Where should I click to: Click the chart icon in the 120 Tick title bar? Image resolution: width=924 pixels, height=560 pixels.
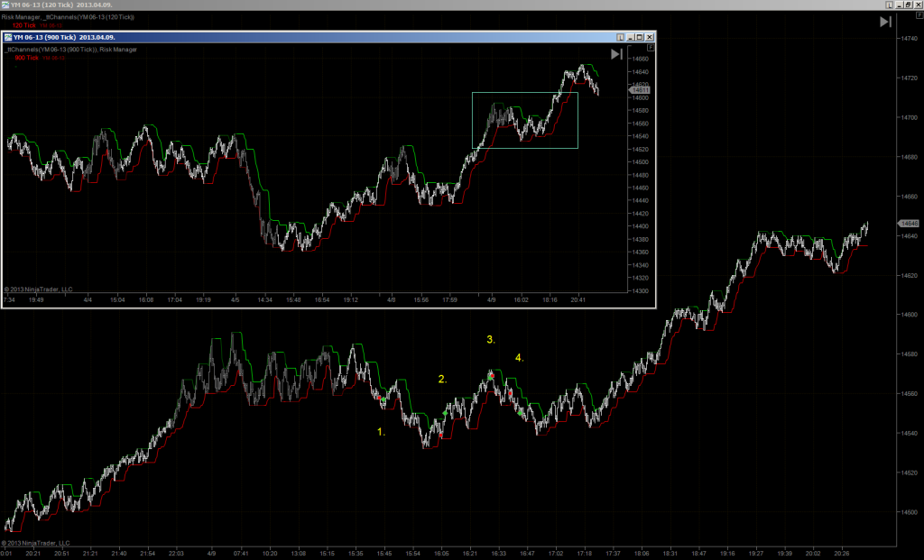pyautogui.click(x=5, y=5)
